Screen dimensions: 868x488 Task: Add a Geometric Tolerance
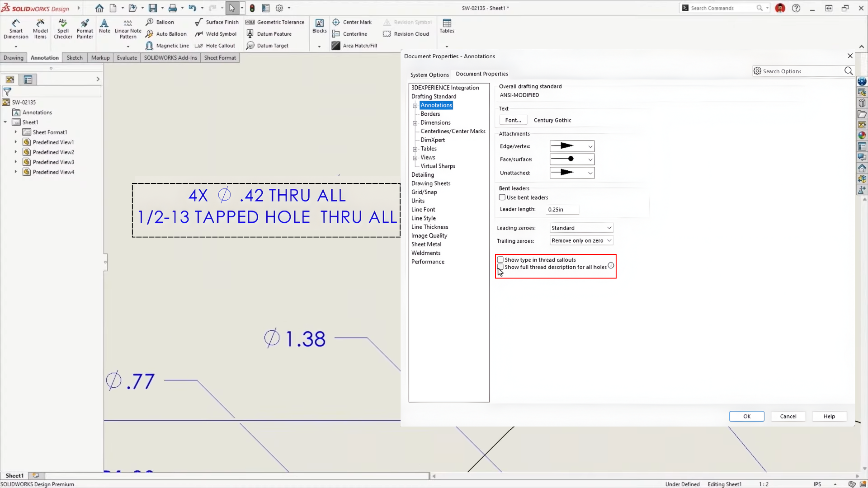tap(275, 22)
